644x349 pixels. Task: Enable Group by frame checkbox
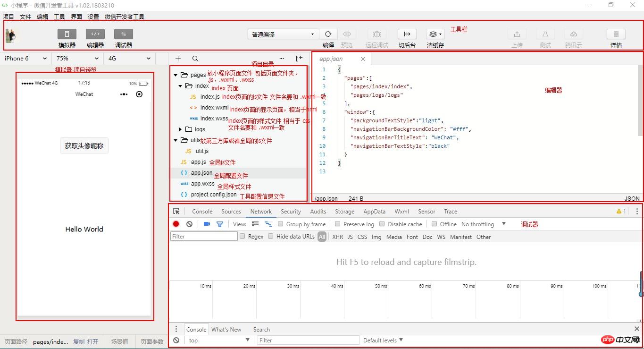(281, 224)
